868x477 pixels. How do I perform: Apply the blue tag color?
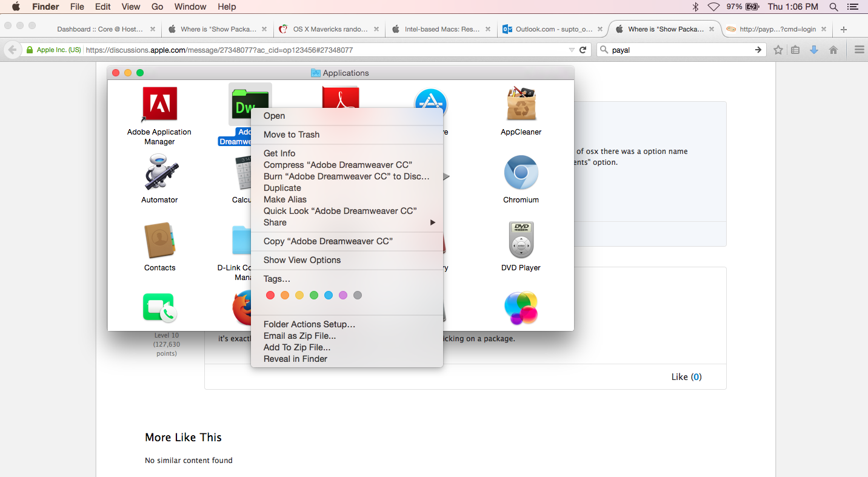329,295
